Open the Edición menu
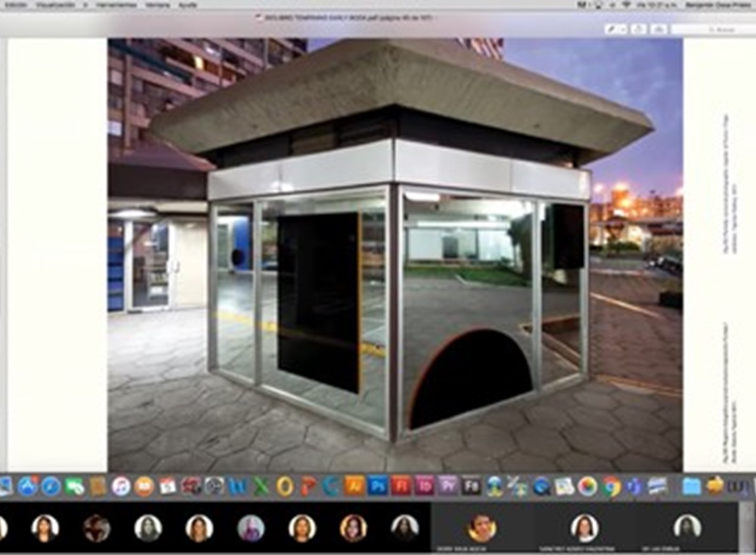This screenshot has height=555, width=756. [15, 4]
